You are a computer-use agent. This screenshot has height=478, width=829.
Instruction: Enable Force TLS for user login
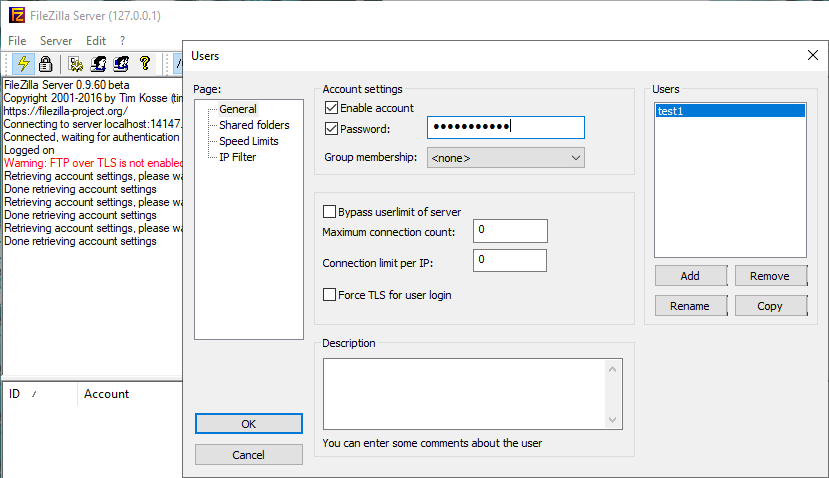[329, 295]
